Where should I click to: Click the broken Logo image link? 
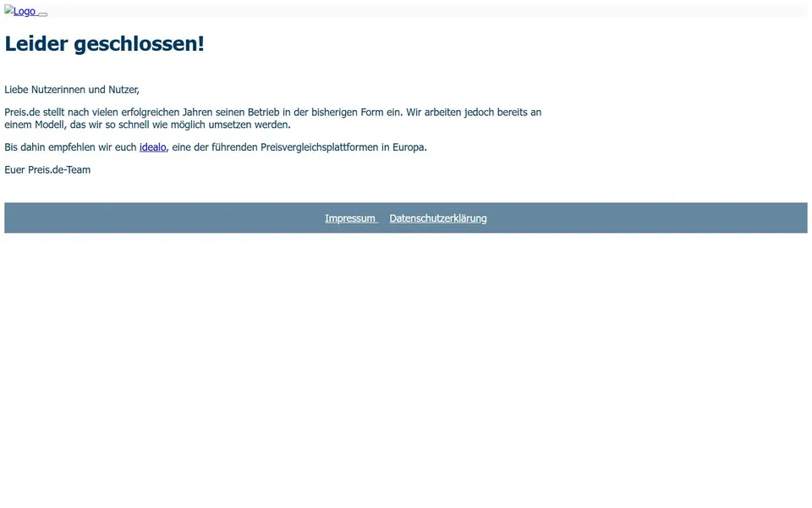pyautogui.click(x=20, y=11)
